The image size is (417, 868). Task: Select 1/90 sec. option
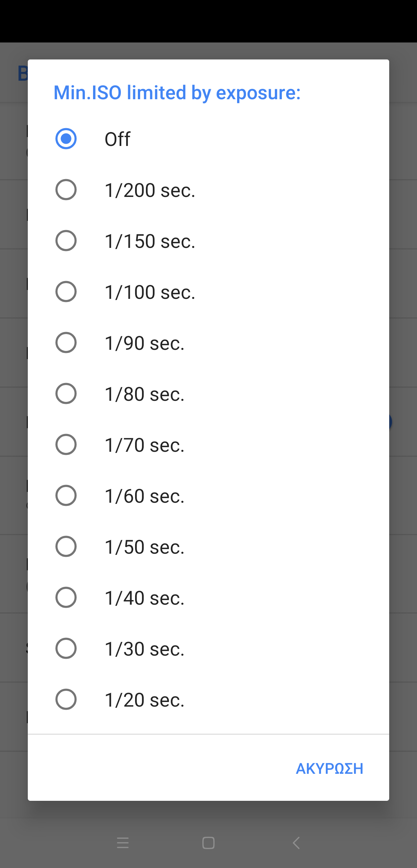[66, 342]
